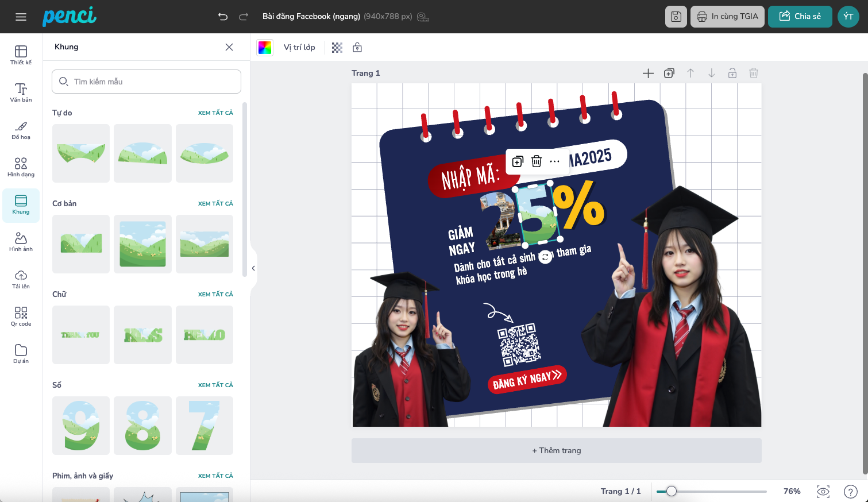Viewport: 868px width, 502px height.
Task: Click the redo arrow icon
Action: (x=244, y=17)
